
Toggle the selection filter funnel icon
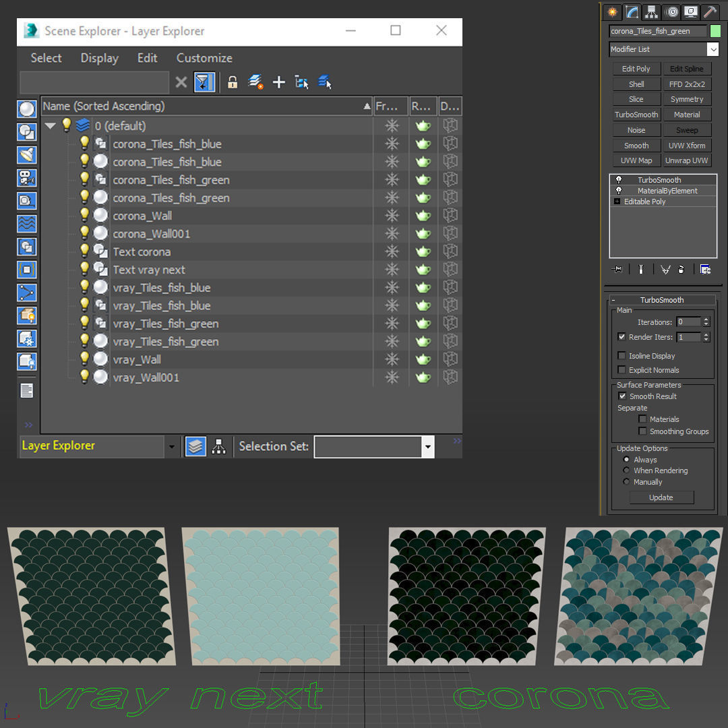tap(204, 82)
